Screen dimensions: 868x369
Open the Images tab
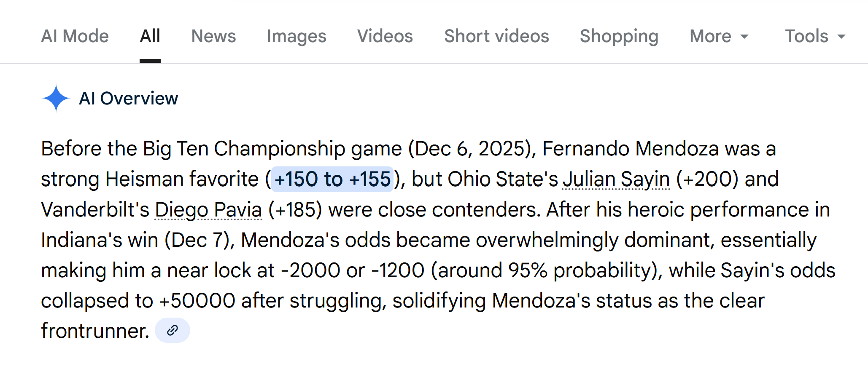tap(297, 36)
